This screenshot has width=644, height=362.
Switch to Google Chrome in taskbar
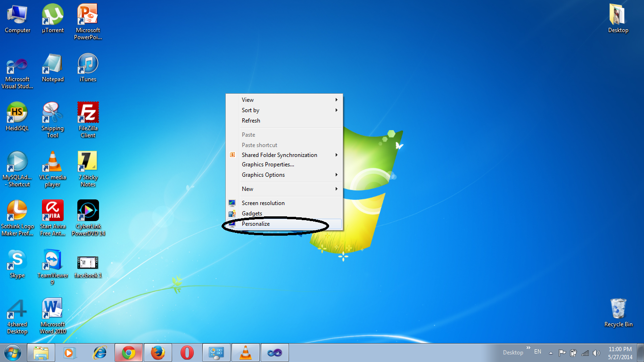[x=129, y=353]
